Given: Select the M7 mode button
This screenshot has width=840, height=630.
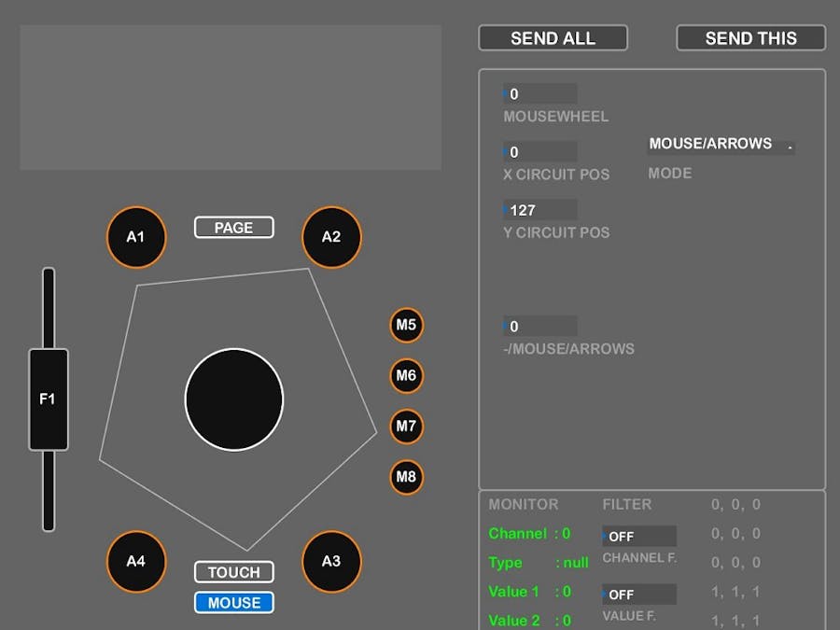Looking at the screenshot, I should coord(406,427).
